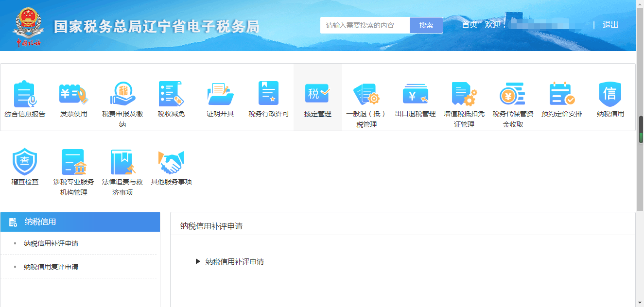Click the 搜索 search button
Screen dimensions: 644x307
[x=426, y=25]
